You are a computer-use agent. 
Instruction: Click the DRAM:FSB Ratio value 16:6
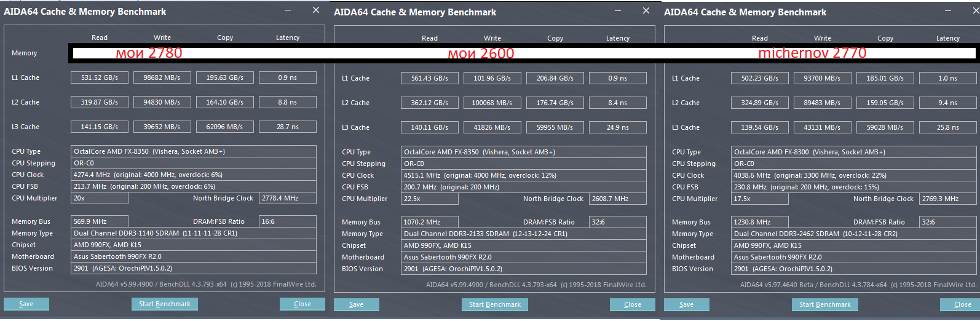(288, 221)
